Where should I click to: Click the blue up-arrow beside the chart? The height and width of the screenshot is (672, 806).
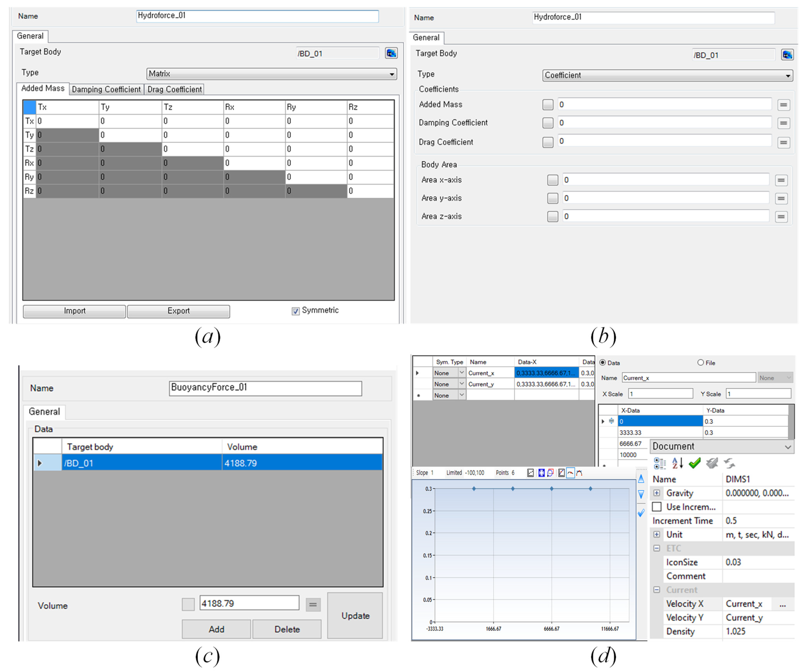[x=640, y=479]
